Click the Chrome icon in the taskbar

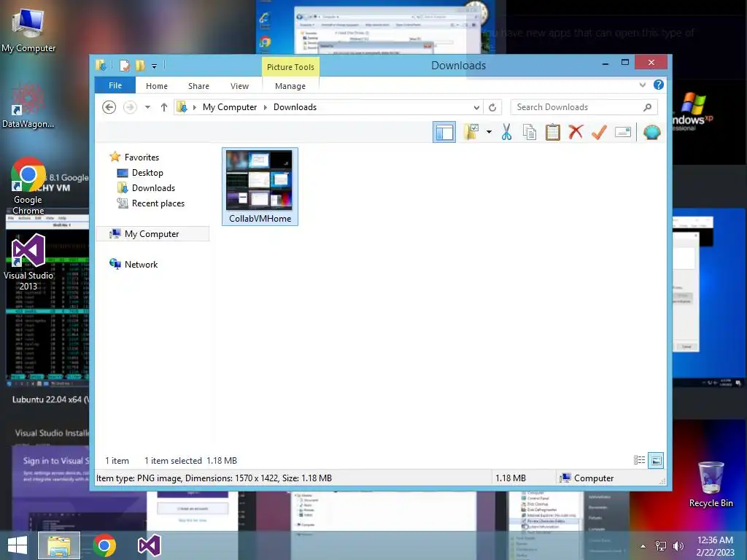(x=104, y=545)
